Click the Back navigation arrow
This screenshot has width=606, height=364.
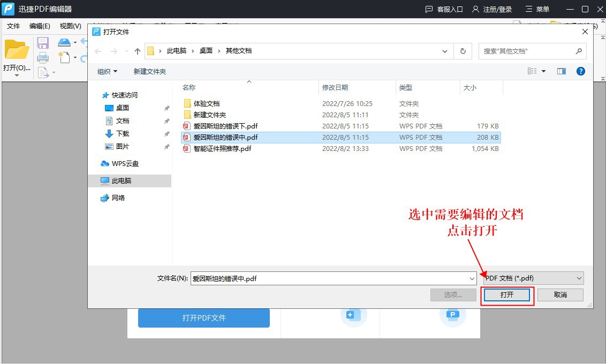pos(98,50)
